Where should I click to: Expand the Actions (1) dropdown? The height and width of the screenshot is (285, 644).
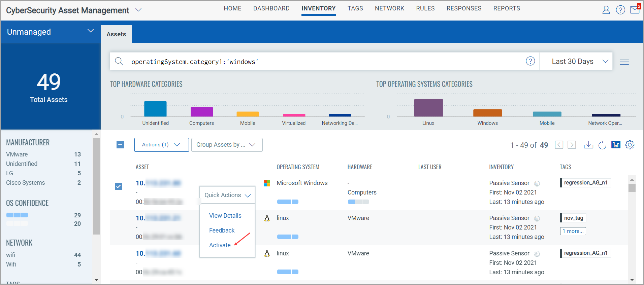(161, 145)
